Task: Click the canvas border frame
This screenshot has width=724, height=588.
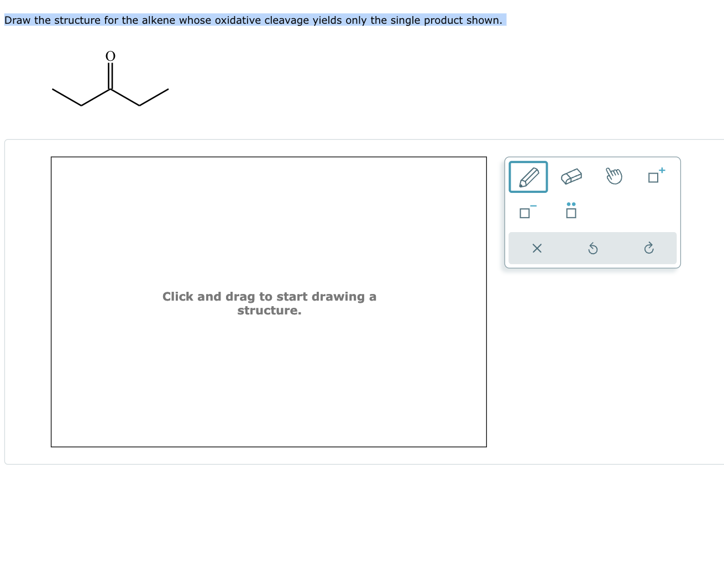Action: click(x=269, y=156)
